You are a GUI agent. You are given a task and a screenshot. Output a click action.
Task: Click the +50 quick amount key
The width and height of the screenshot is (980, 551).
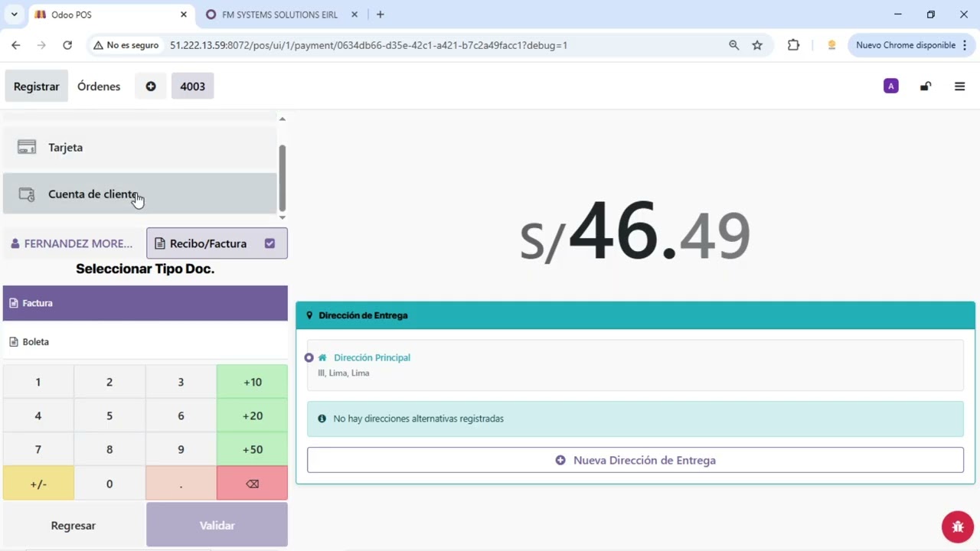252,449
